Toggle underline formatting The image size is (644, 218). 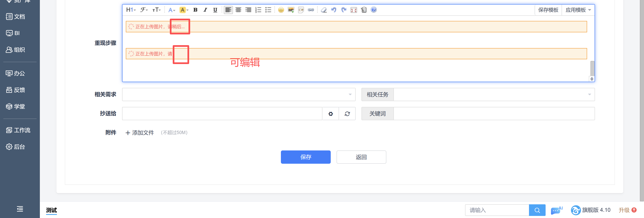pos(215,10)
